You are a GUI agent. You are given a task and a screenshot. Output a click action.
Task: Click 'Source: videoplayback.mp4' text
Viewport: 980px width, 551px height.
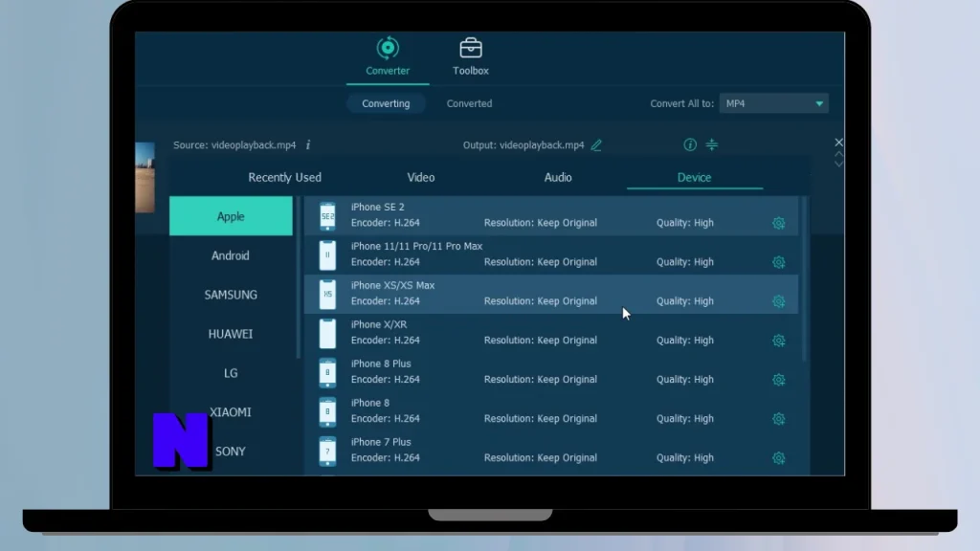click(x=234, y=145)
